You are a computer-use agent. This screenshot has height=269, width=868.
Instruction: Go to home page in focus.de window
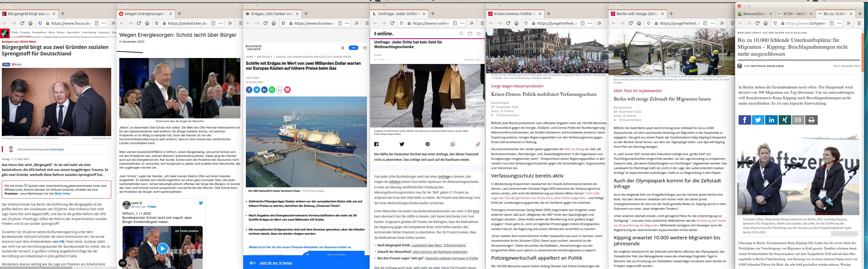(30, 23)
